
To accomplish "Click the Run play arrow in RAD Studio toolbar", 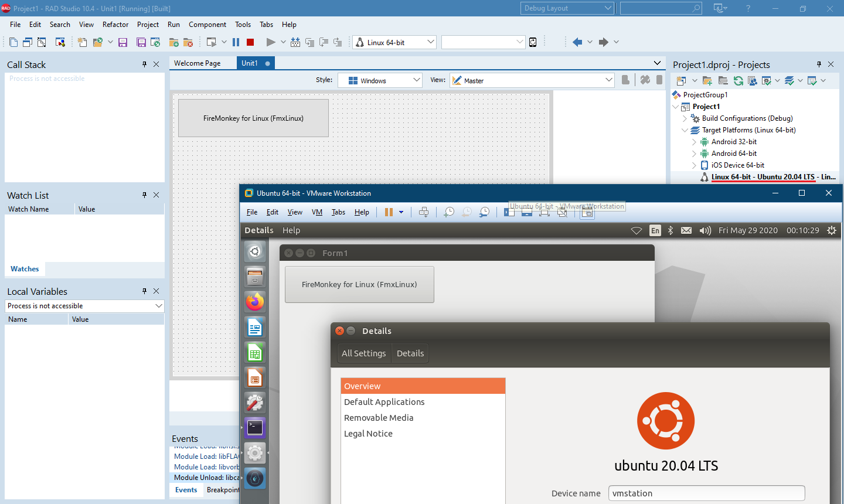I will coord(270,42).
